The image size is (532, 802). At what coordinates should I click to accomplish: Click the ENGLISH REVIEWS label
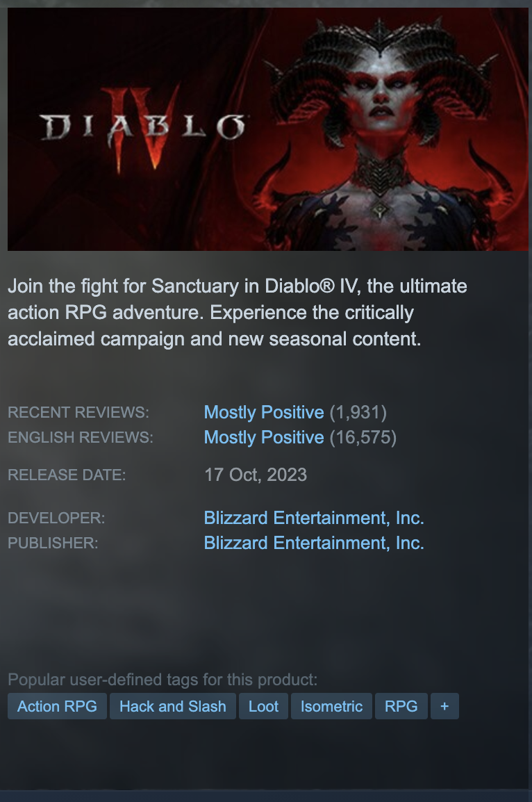pyautogui.click(x=81, y=437)
